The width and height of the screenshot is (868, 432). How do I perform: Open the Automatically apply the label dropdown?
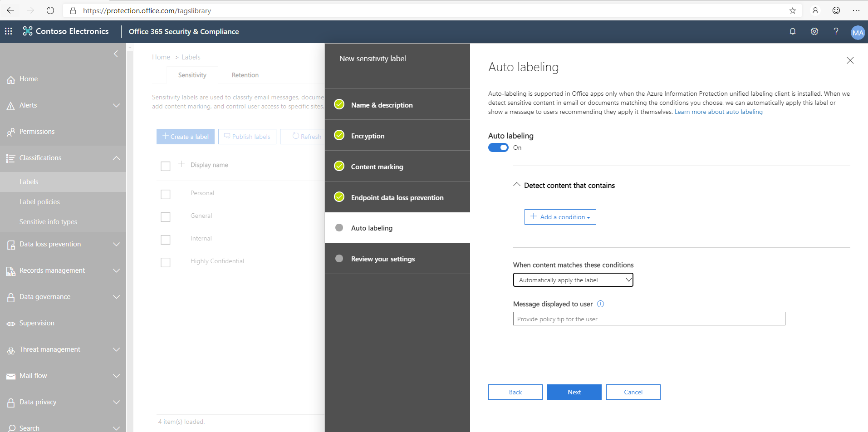(x=573, y=280)
